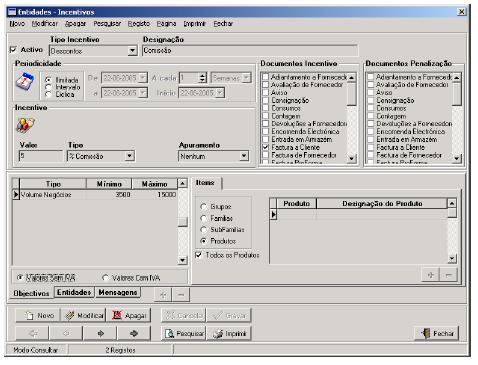Click plus button under product grid
The image size is (478, 365).
pyautogui.click(x=431, y=275)
